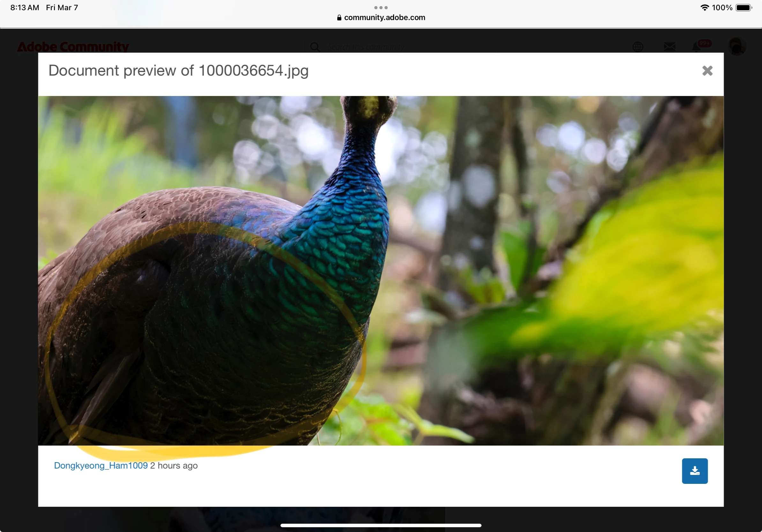Tap the lock icon beside the URL

tap(339, 18)
